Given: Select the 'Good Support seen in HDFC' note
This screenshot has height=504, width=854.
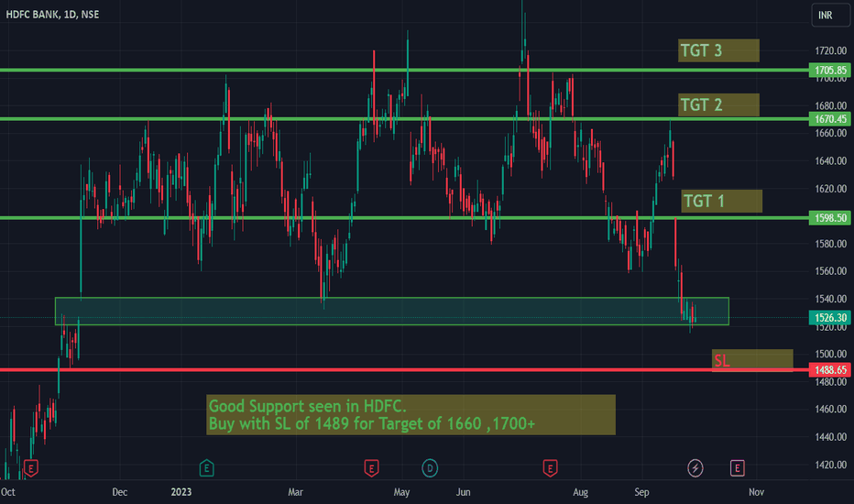Looking at the screenshot, I should coord(411,414).
